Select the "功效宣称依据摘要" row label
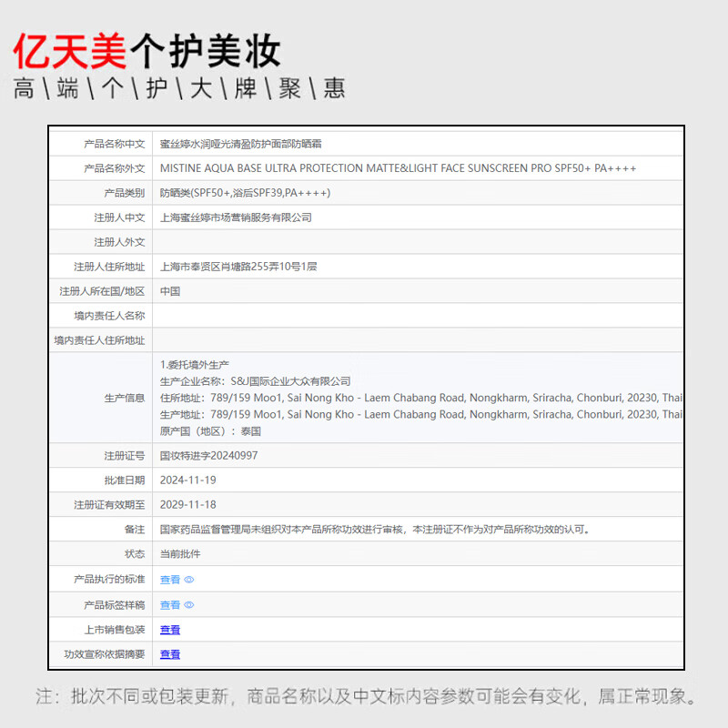Screen dimensions: 728x728 tap(105, 654)
